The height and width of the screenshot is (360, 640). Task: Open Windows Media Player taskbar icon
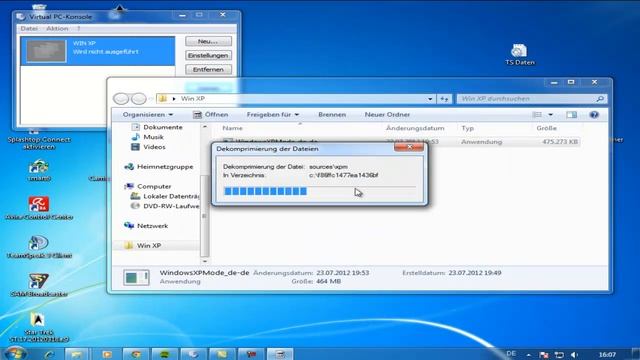pyautogui.click(x=107, y=354)
